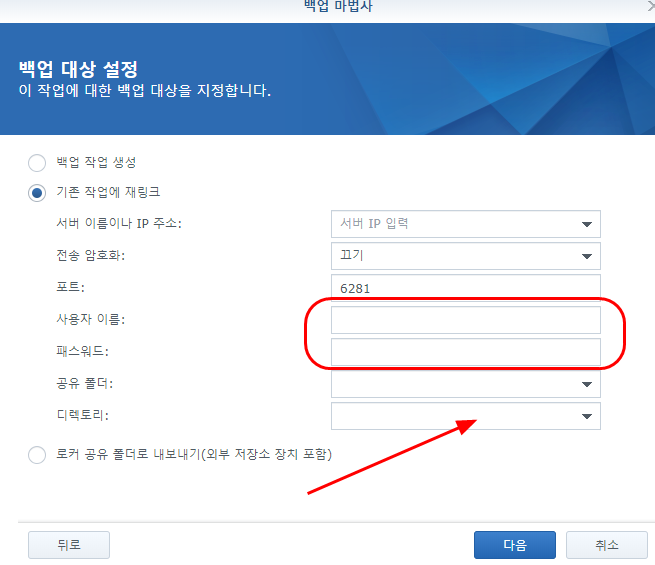655x565 pixels.
Task: Click the 서버 이름이나 IP 주소: label
Action: pyautogui.click(x=119, y=223)
